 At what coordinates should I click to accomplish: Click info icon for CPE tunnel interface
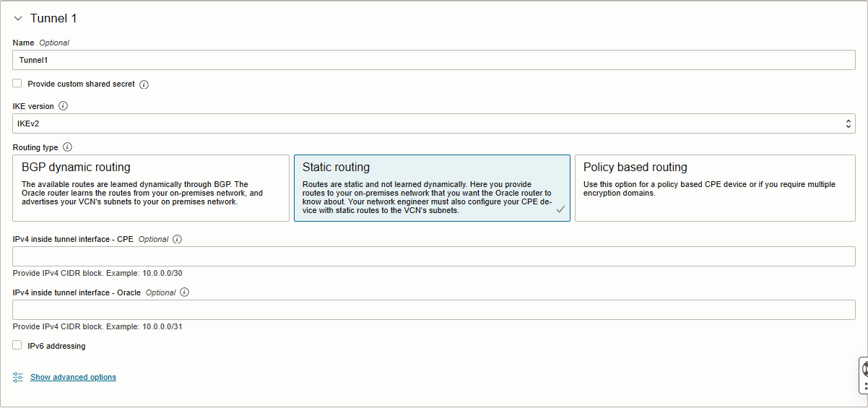pyautogui.click(x=177, y=239)
